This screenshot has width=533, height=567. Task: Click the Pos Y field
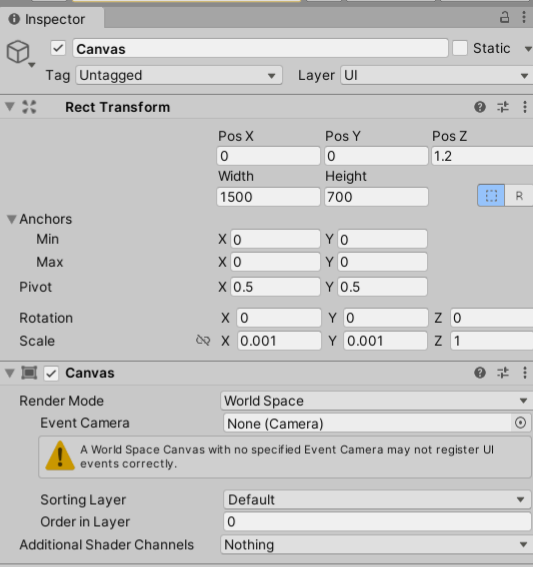tap(376, 156)
